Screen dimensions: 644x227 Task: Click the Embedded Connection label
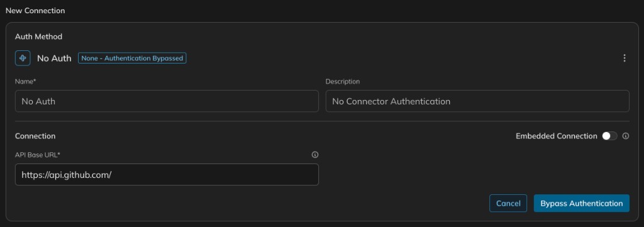556,136
